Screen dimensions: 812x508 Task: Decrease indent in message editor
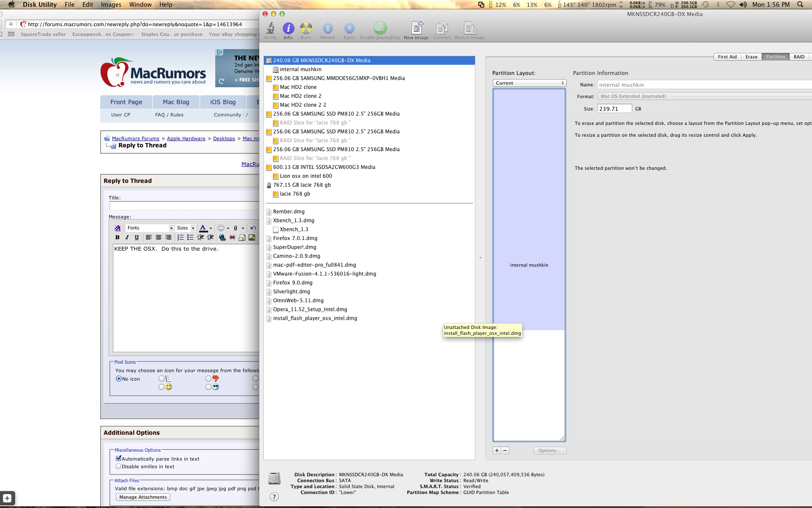(201, 237)
